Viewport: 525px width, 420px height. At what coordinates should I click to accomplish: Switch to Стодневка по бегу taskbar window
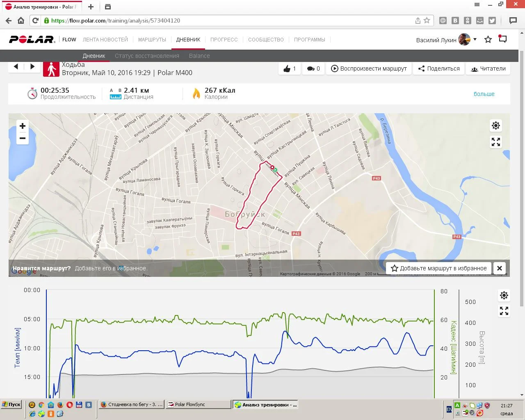pyautogui.click(x=132, y=404)
